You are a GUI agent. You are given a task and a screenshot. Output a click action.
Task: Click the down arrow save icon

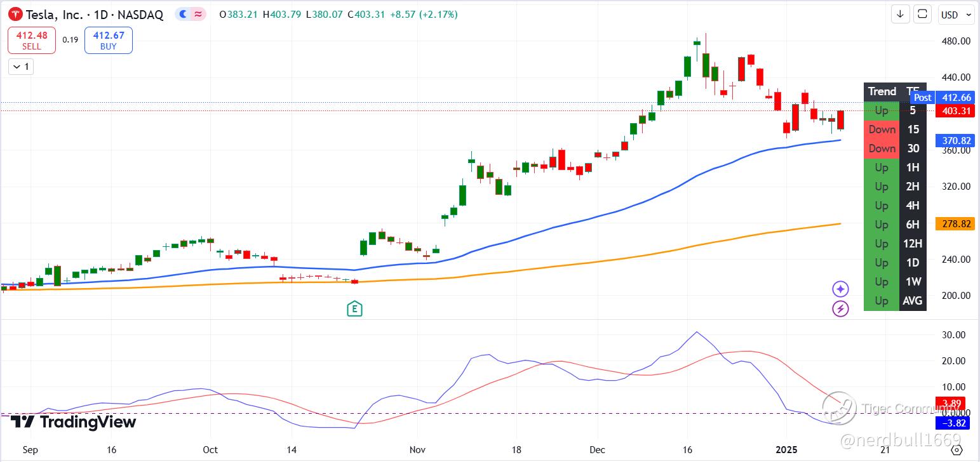point(900,14)
